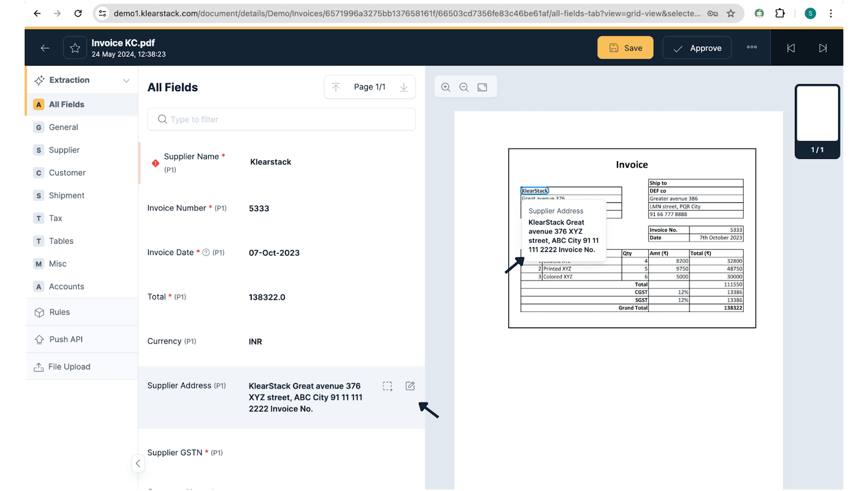The height and width of the screenshot is (491, 868).
Task: Open Rules section
Action: [x=82, y=312]
